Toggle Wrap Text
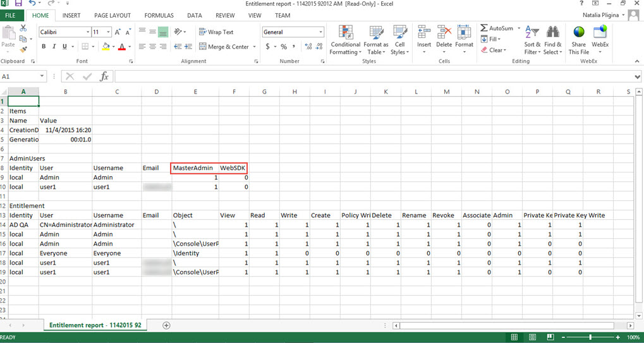This screenshot has height=343, width=644. (x=216, y=32)
